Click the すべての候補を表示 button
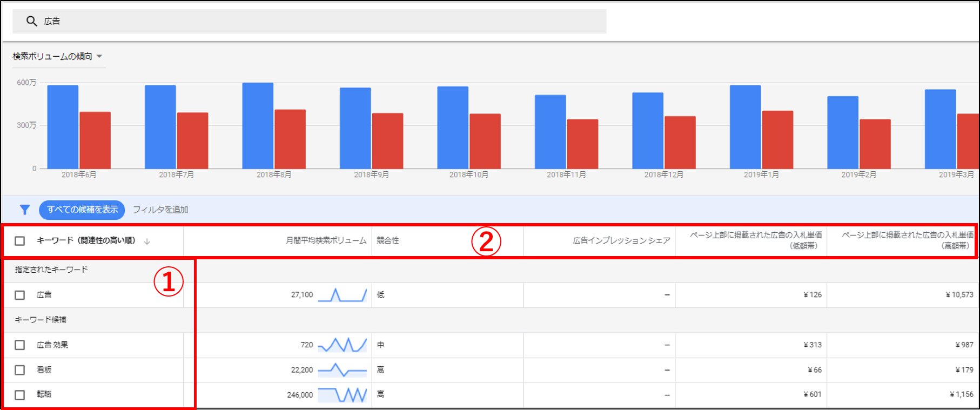 click(82, 210)
